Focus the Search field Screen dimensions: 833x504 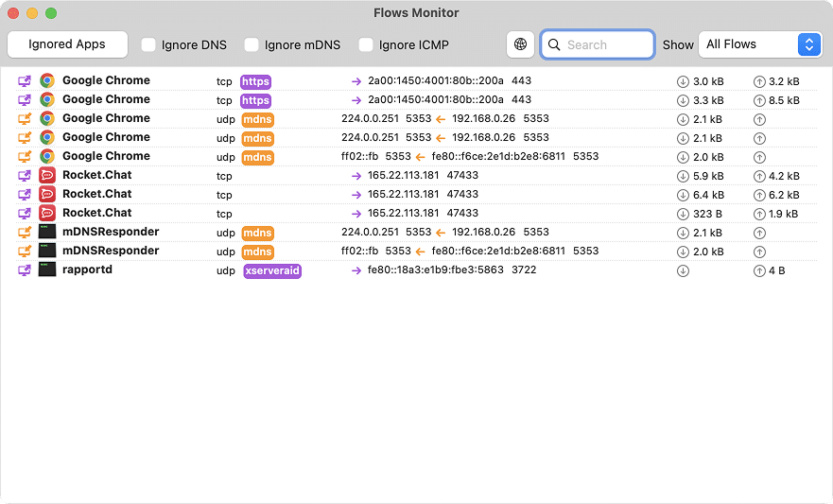pyautogui.click(x=607, y=44)
